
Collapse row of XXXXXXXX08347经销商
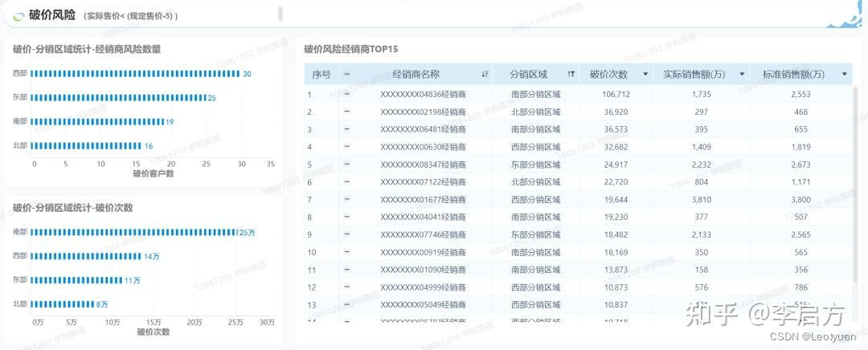[347, 165]
